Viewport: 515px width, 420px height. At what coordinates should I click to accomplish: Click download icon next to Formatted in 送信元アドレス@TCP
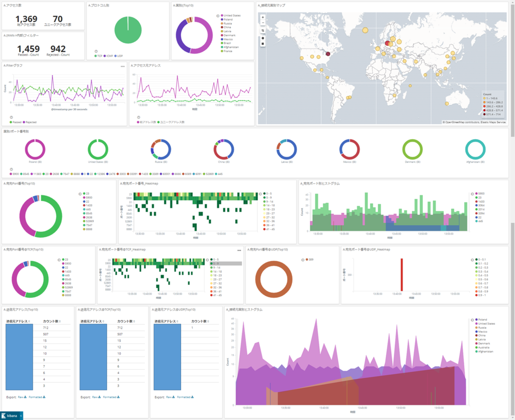point(118,397)
